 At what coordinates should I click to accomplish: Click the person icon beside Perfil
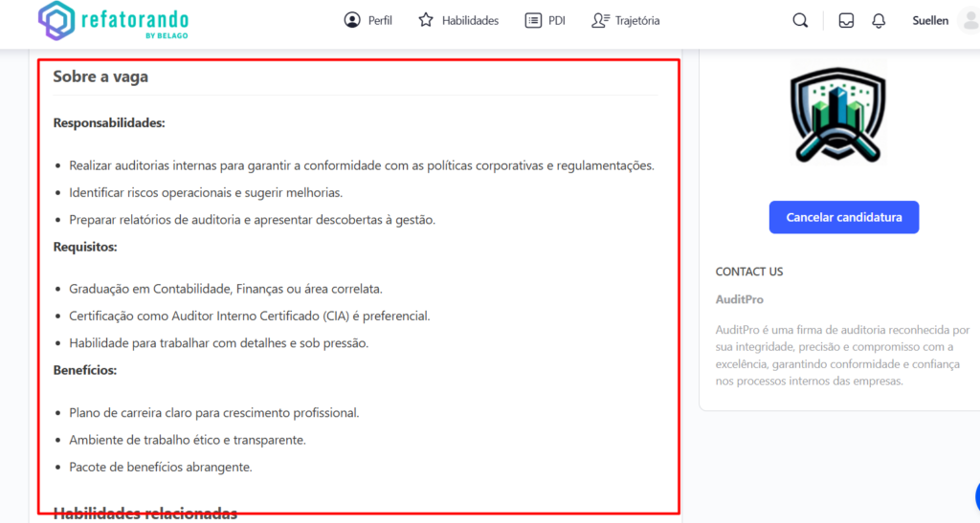pos(352,20)
